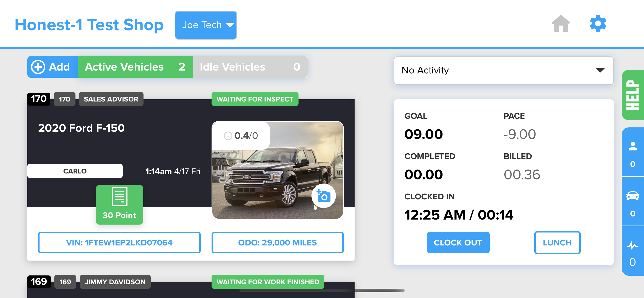This screenshot has width=644, height=298.
Task: Click the car icon in sidebar
Action: click(632, 196)
